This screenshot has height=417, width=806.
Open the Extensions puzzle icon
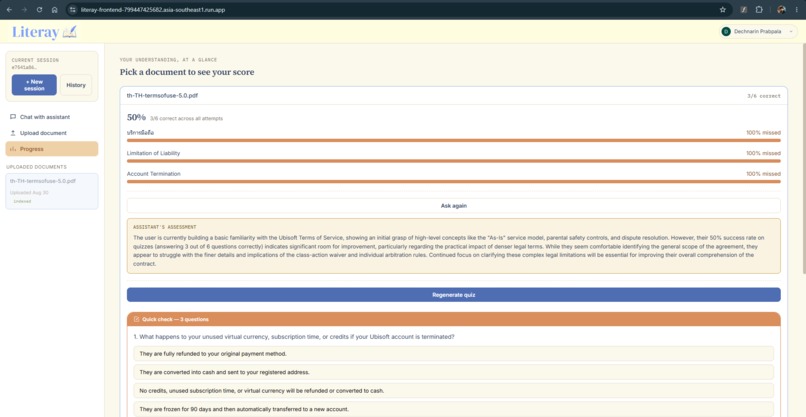(759, 10)
